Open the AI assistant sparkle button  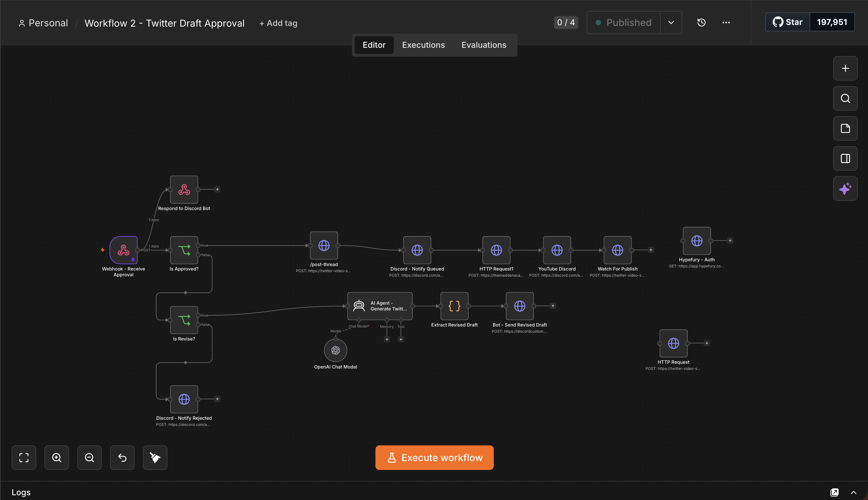click(x=845, y=189)
